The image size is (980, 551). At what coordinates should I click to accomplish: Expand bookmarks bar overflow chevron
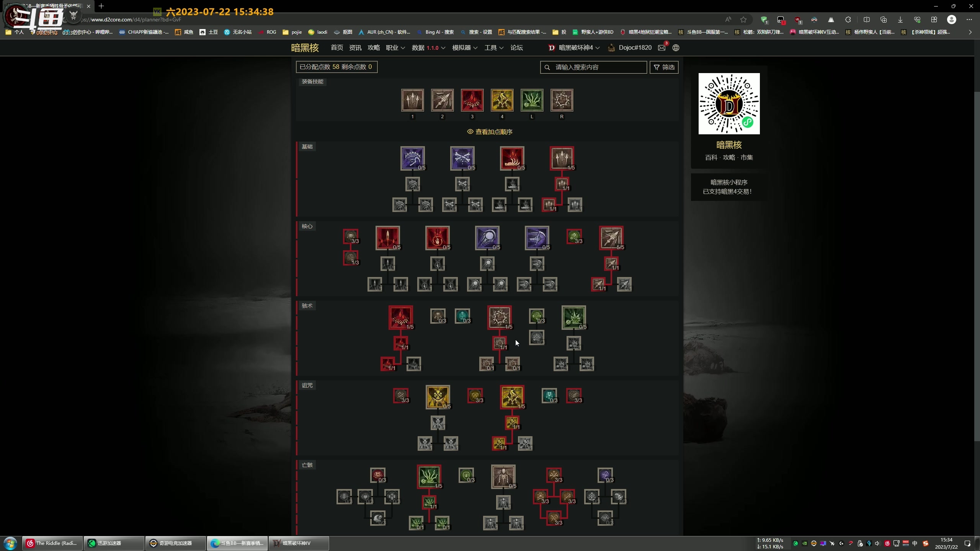pos(970,32)
